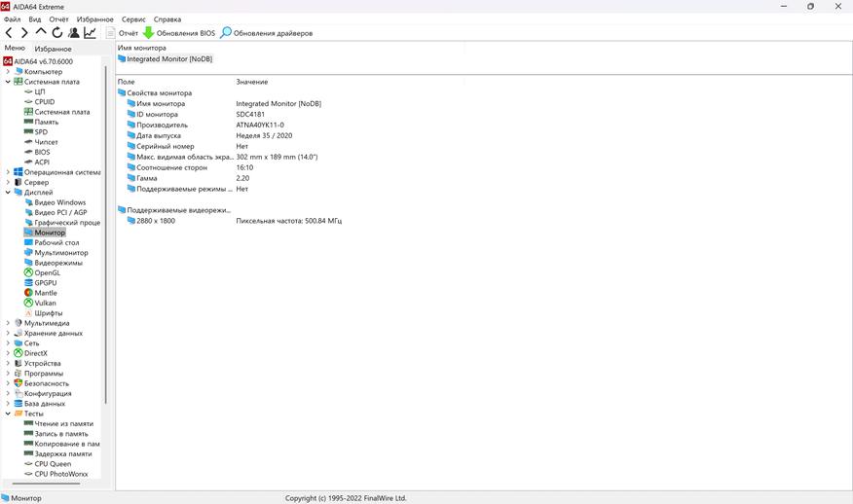
Task: Expand the Компьютер tree node
Action: [x=8, y=71]
